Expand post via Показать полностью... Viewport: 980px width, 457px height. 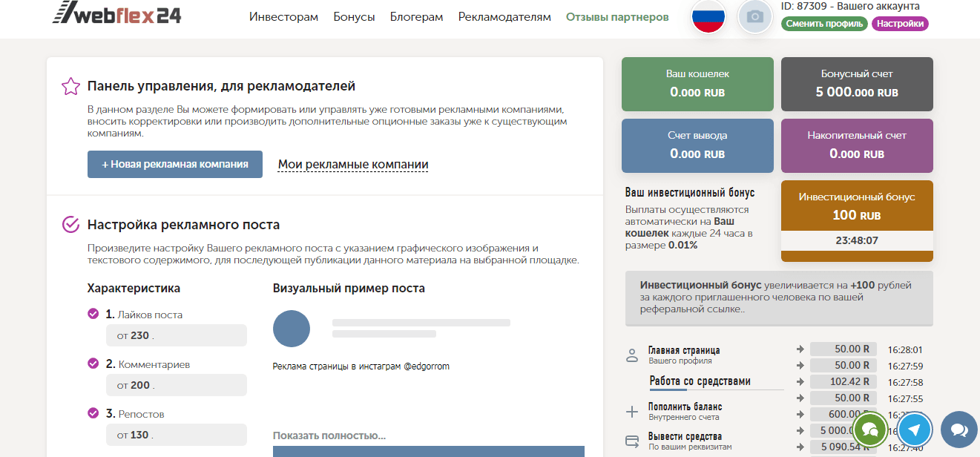point(329,435)
